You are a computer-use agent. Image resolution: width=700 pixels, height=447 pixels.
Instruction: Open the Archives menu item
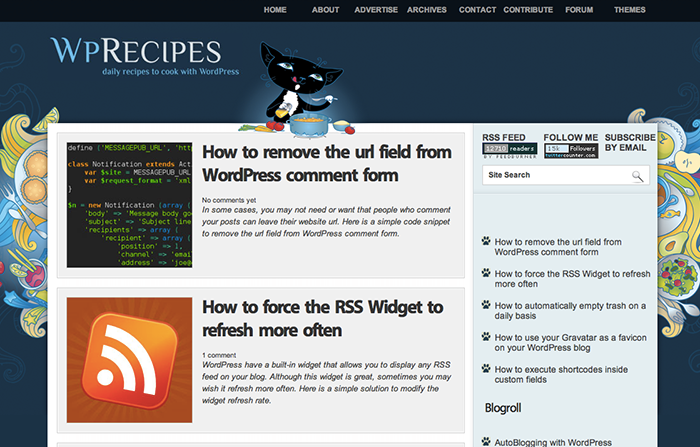tap(427, 10)
